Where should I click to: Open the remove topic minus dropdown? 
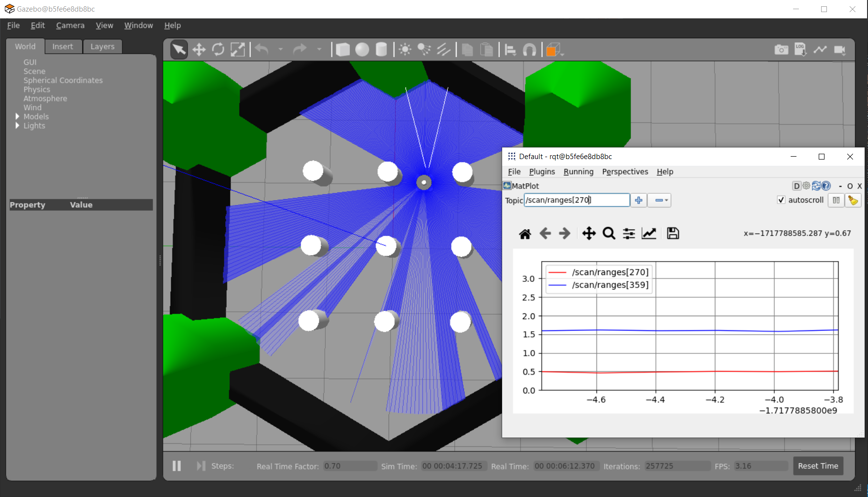659,200
